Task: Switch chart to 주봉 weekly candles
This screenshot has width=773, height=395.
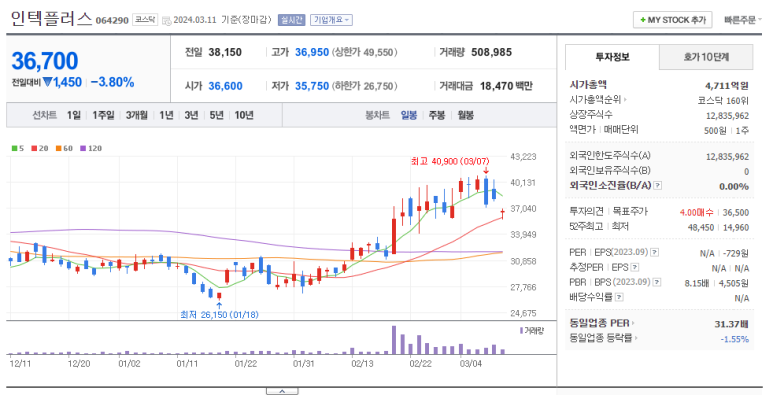Action: coord(437,115)
